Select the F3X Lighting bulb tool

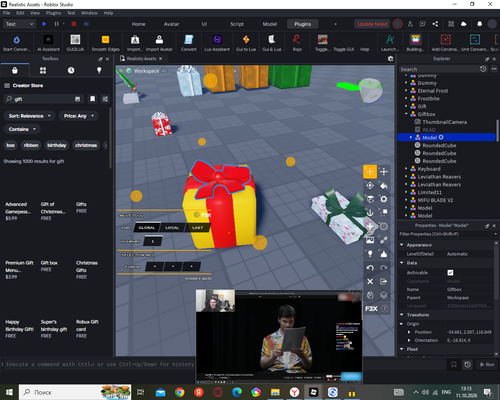[370, 254]
